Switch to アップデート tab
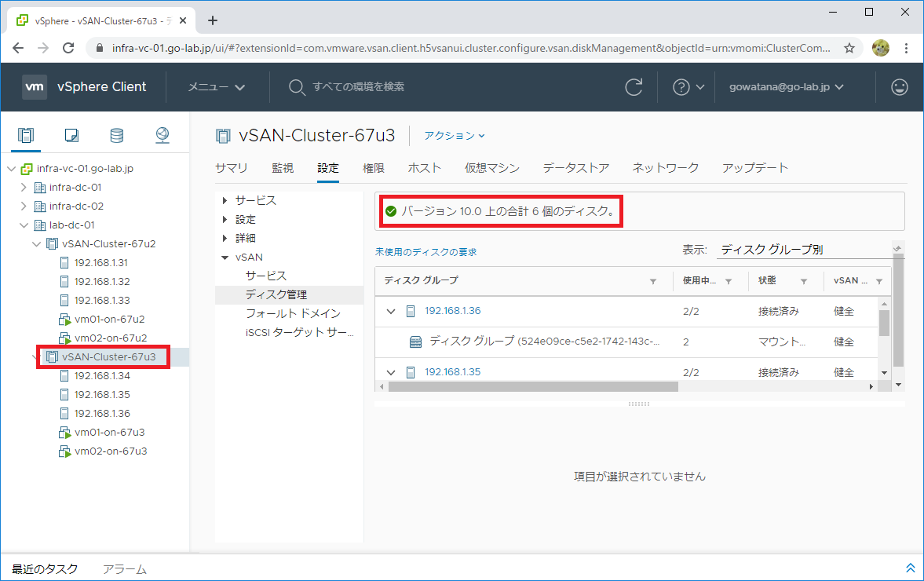Viewport: 924px width, 581px height. (x=755, y=168)
